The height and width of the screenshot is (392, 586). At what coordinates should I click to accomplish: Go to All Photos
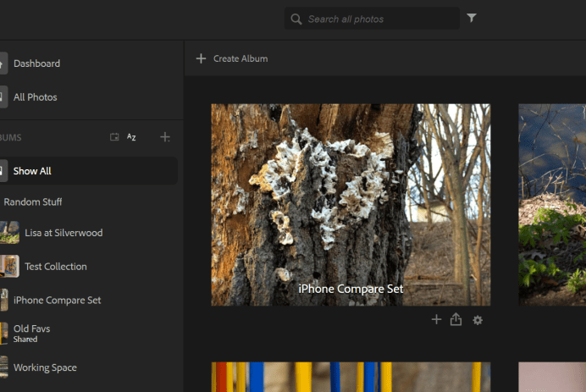(36, 97)
